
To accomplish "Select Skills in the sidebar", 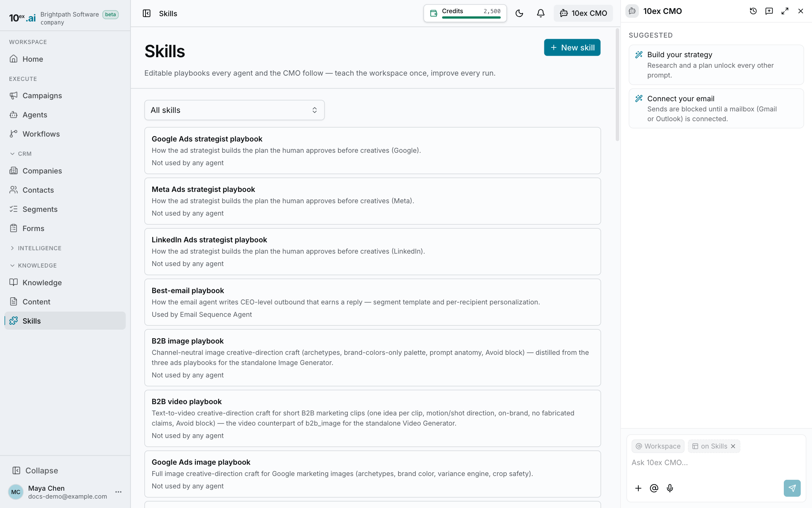I will [65, 321].
